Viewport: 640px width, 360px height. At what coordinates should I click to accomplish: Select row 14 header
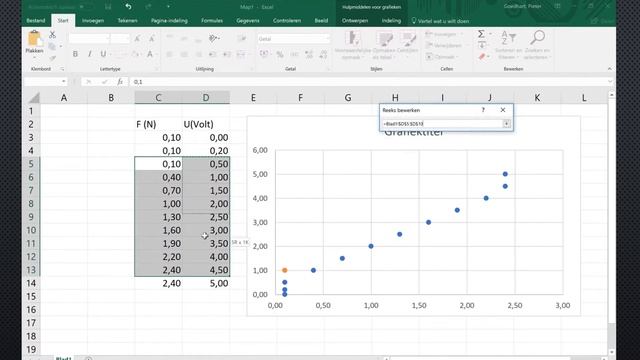(x=32, y=283)
